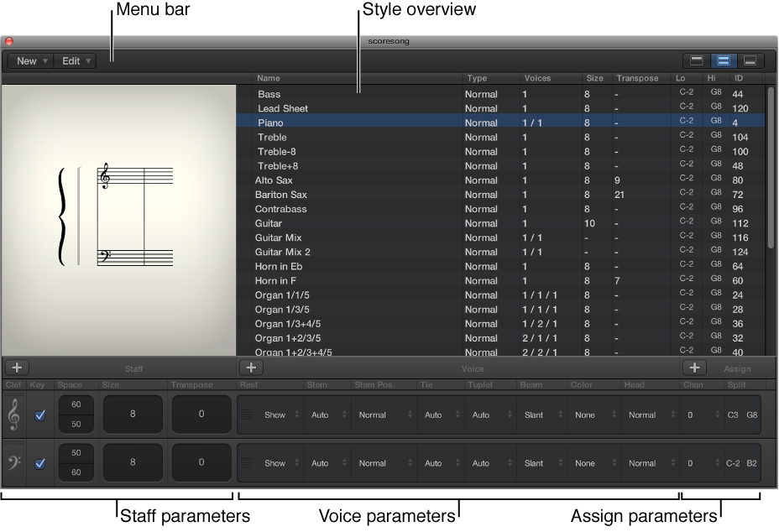Open the New pop-up menu
Viewport: 779px width, 532px height.
pyautogui.click(x=31, y=61)
